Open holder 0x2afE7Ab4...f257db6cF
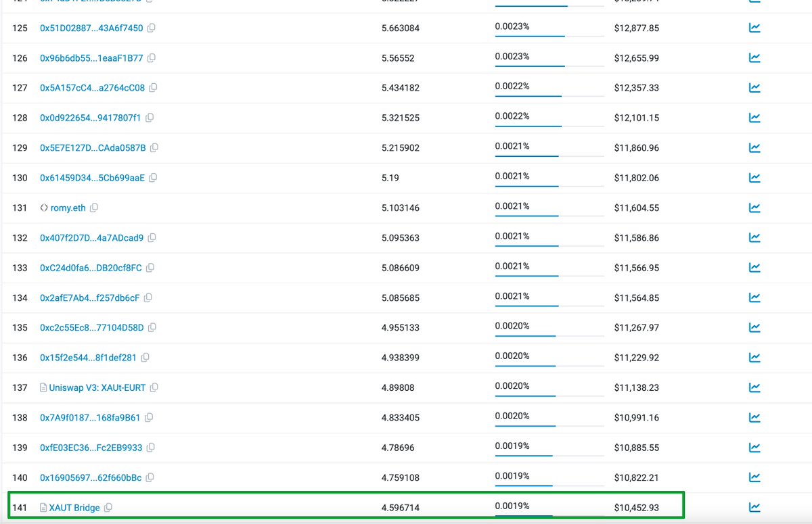This screenshot has width=812, height=524. click(90, 297)
